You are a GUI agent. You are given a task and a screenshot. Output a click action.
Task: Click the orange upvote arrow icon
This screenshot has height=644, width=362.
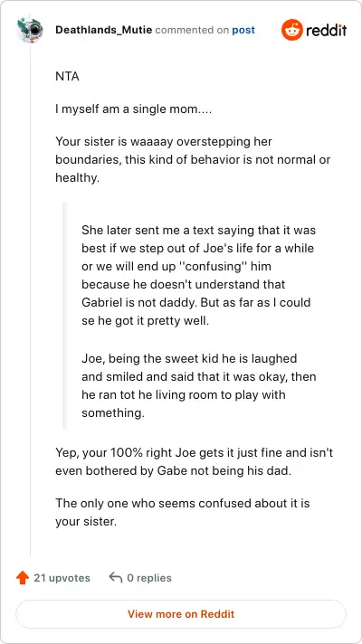pos(23,578)
